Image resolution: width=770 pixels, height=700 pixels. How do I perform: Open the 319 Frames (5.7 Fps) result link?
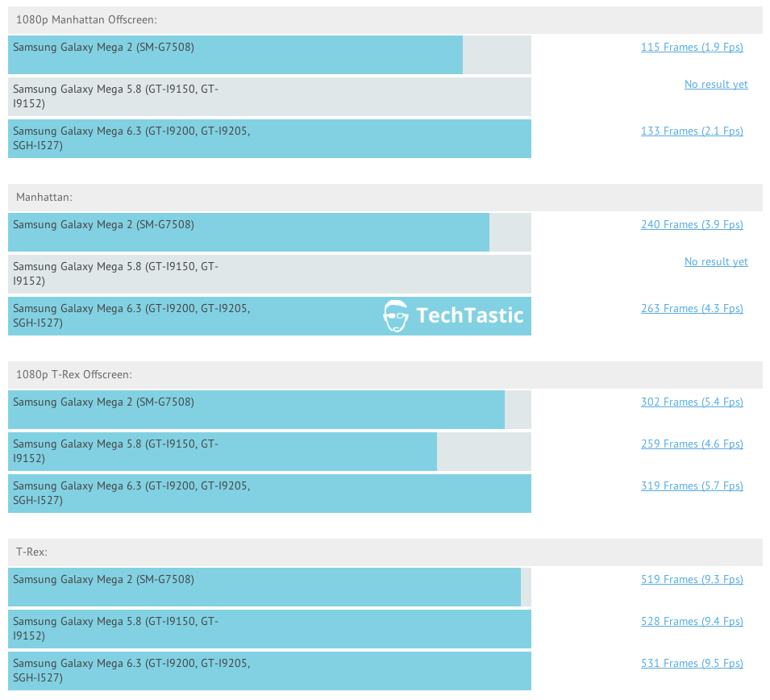[x=692, y=485]
